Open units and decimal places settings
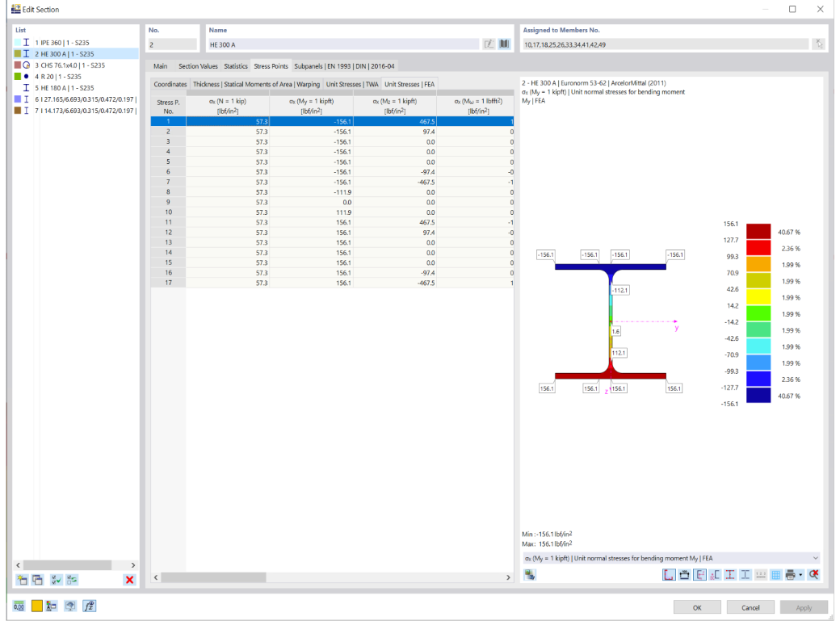 (x=19, y=606)
